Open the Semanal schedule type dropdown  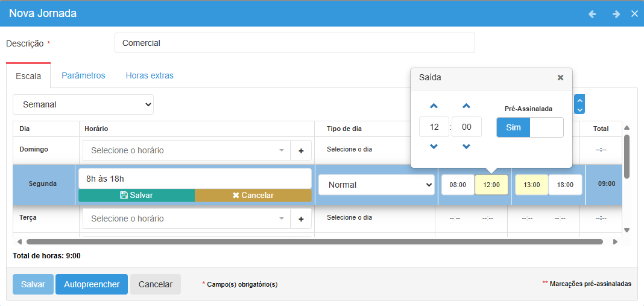[83, 104]
